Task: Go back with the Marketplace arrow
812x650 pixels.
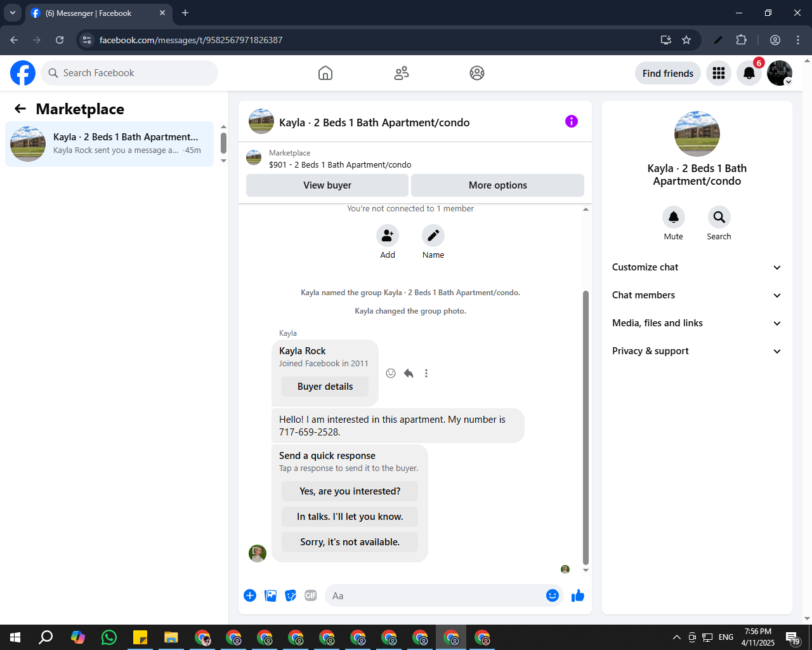Action: [x=20, y=109]
